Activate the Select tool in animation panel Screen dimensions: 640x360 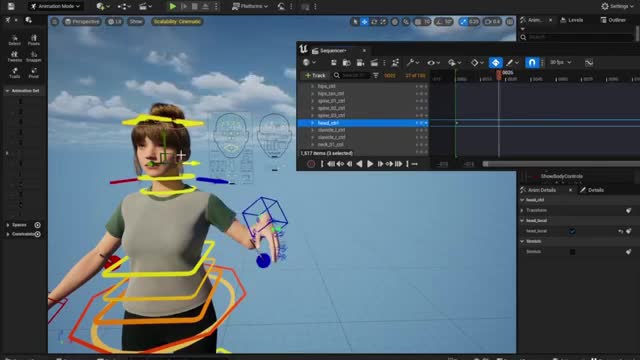point(15,40)
